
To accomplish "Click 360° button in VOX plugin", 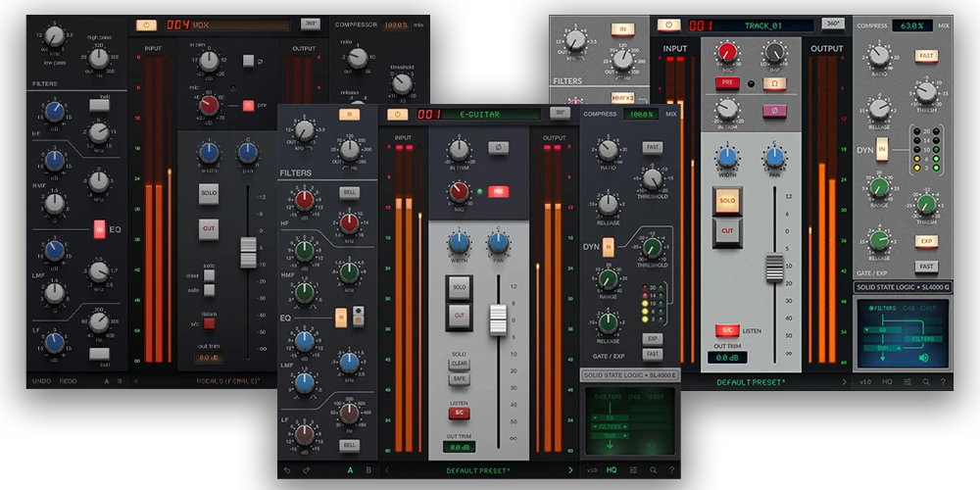I will 311,24.
